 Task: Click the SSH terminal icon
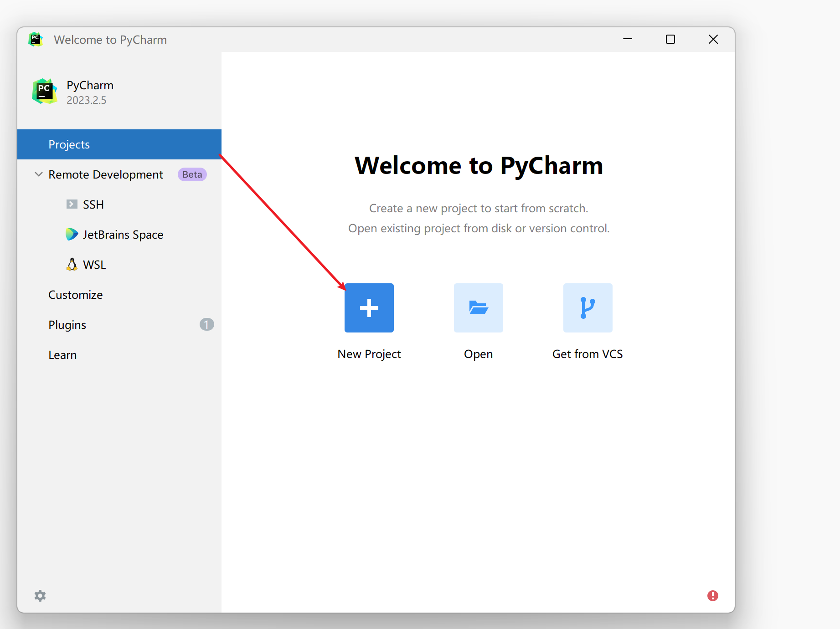pos(72,204)
